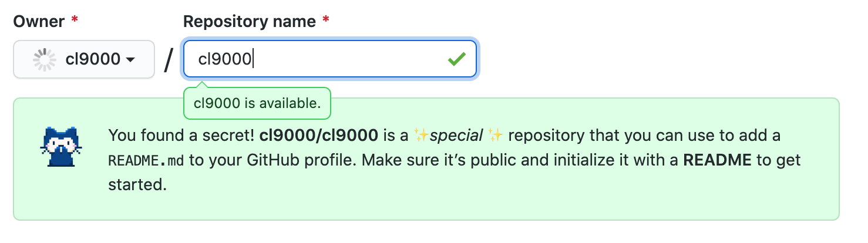Click the sparkle emoji after the word special
Viewport: 868px width, 243px height.
coord(495,136)
